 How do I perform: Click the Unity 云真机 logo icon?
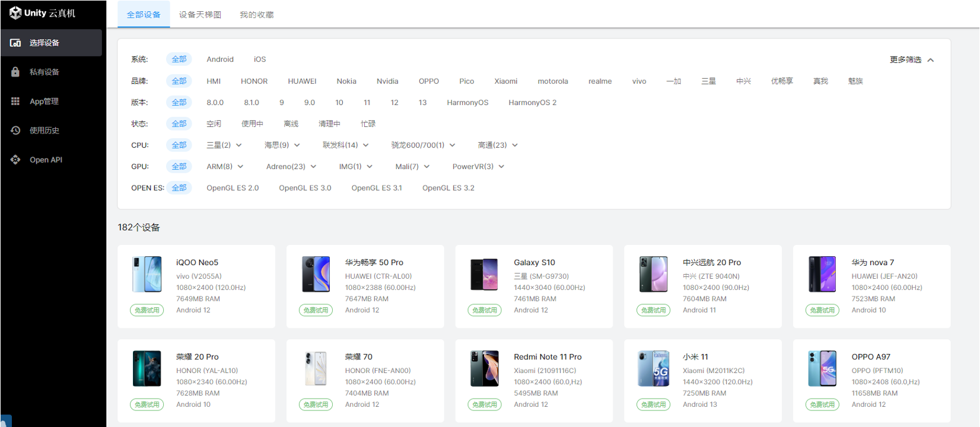(15, 13)
